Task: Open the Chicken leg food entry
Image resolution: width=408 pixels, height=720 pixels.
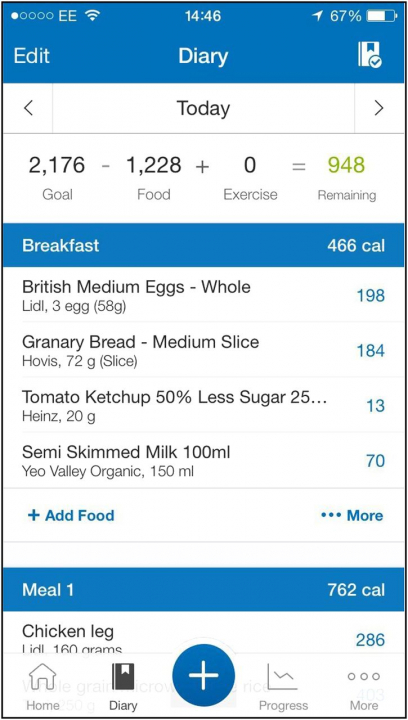Action: tap(203, 639)
